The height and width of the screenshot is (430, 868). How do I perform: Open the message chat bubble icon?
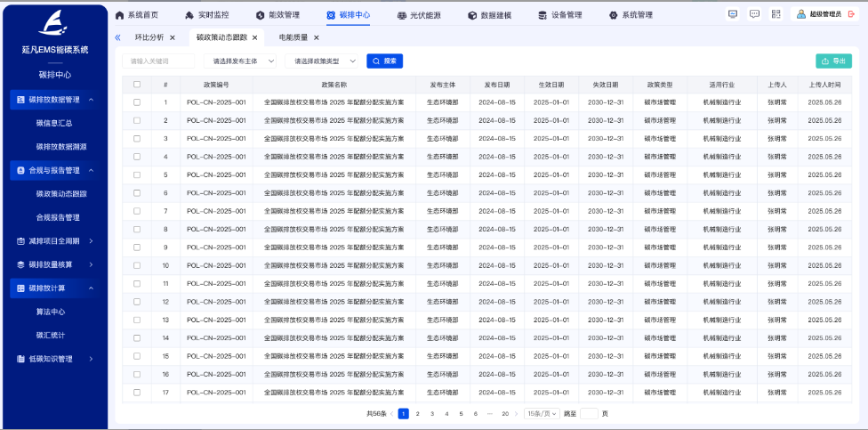754,14
